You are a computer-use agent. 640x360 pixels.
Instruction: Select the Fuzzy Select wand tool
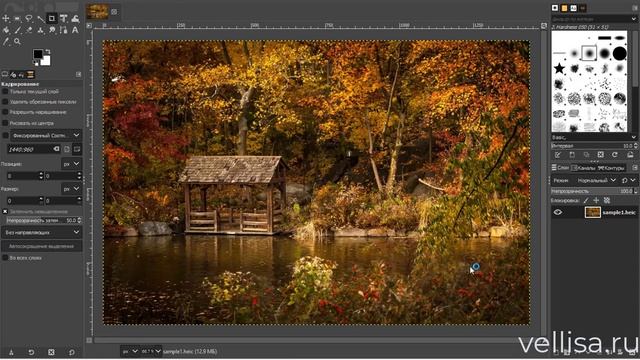click(x=40, y=18)
